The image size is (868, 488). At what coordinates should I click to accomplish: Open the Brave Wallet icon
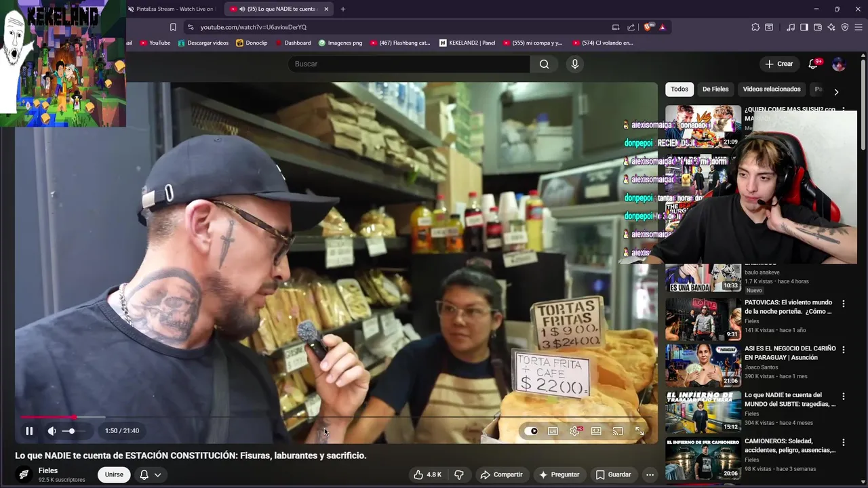point(818,27)
